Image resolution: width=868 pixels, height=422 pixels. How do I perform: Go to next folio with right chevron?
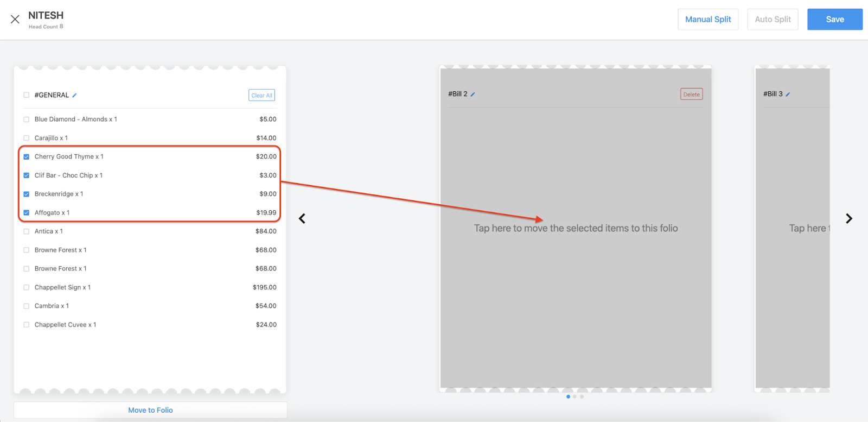point(849,219)
